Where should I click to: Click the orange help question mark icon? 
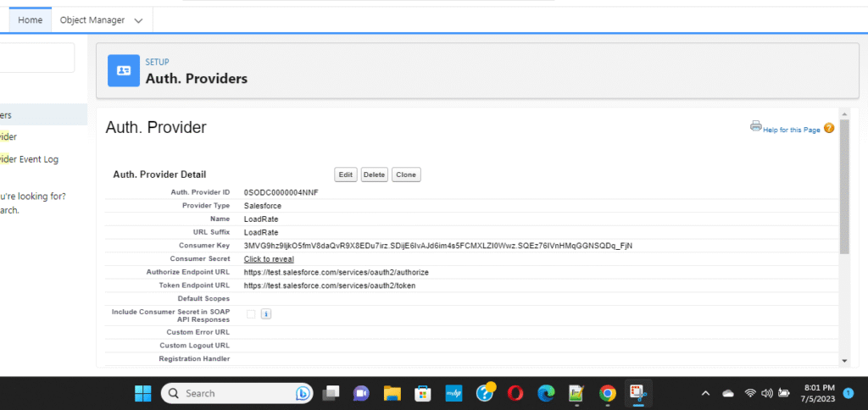tap(829, 129)
